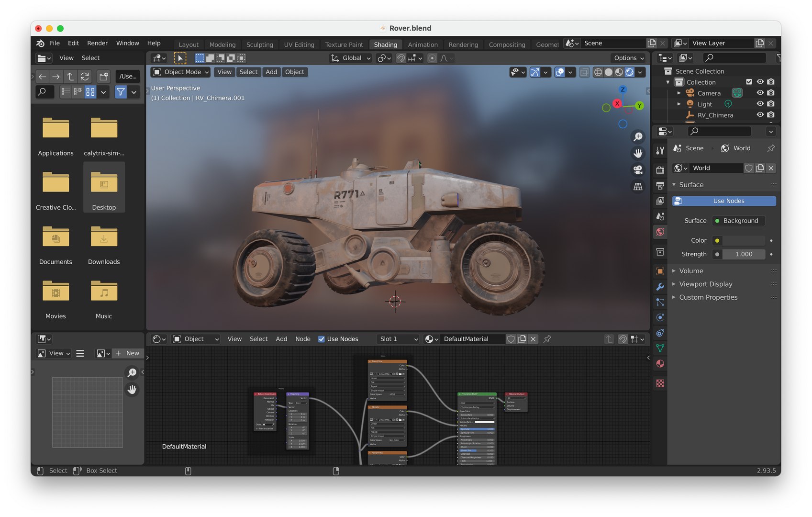Open Node menu in node editor
This screenshot has height=517, width=812.
point(303,339)
